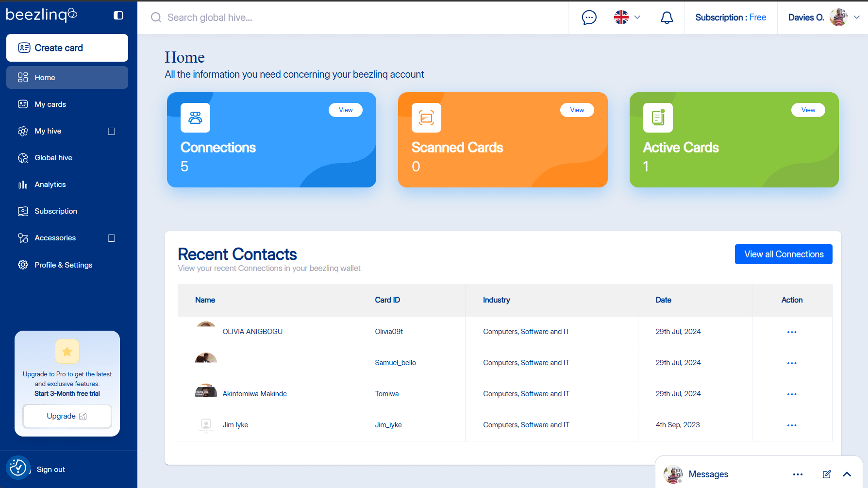Viewport: 868px width, 488px height.
Task: Open My hive menu item
Action: (48, 131)
